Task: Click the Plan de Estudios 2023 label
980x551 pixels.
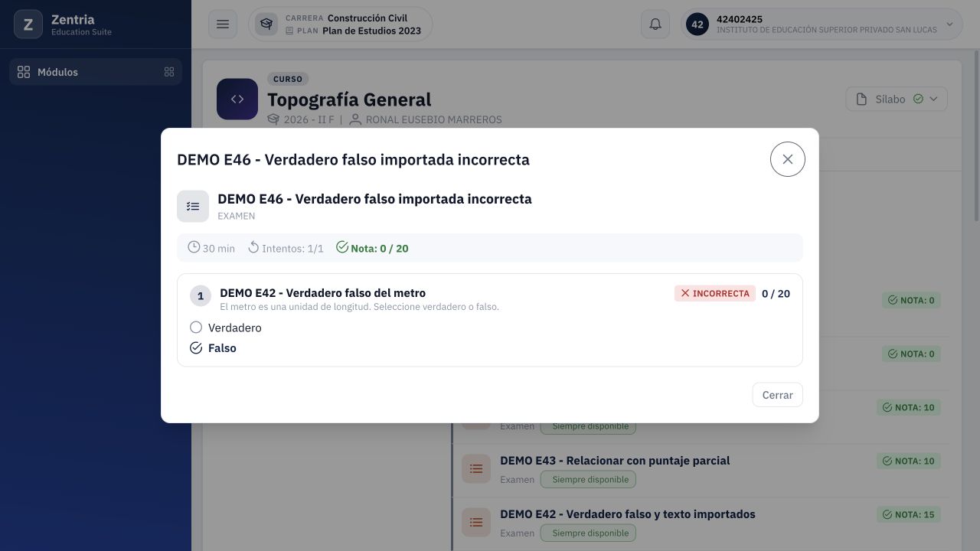Action: point(371,31)
